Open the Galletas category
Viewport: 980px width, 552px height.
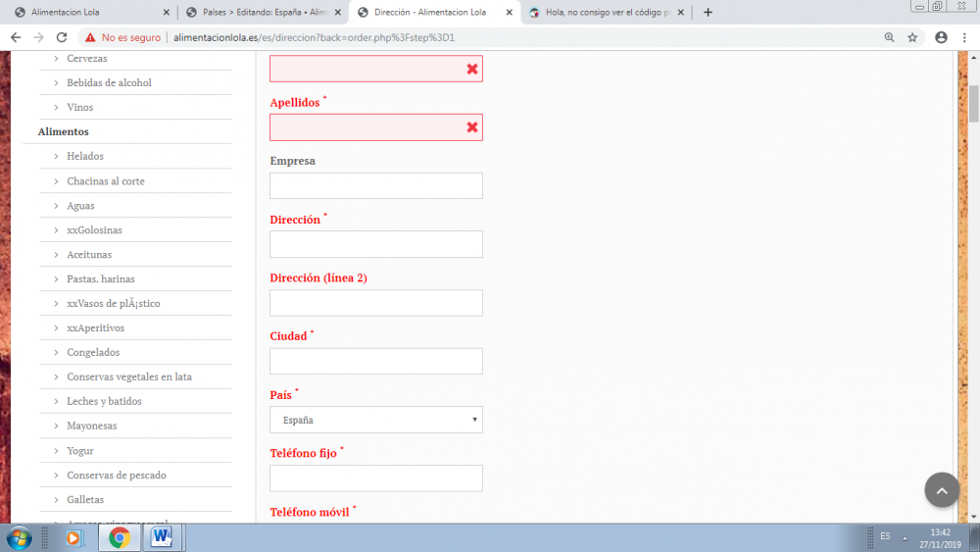point(85,499)
